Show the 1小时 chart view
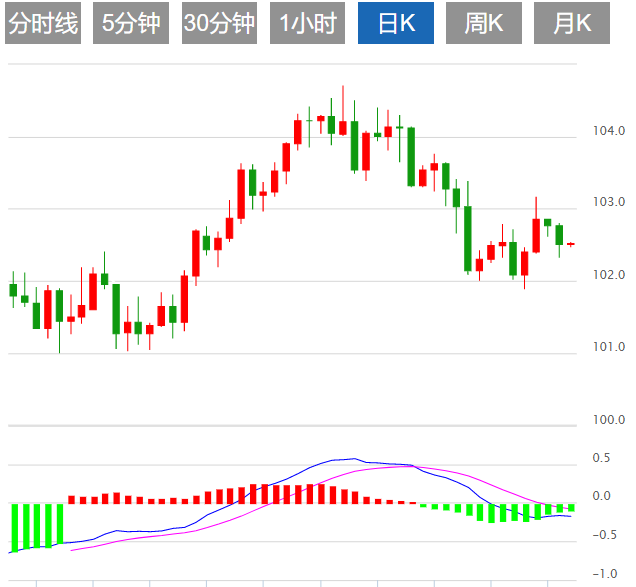The width and height of the screenshot is (636, 587). (308, 24)
